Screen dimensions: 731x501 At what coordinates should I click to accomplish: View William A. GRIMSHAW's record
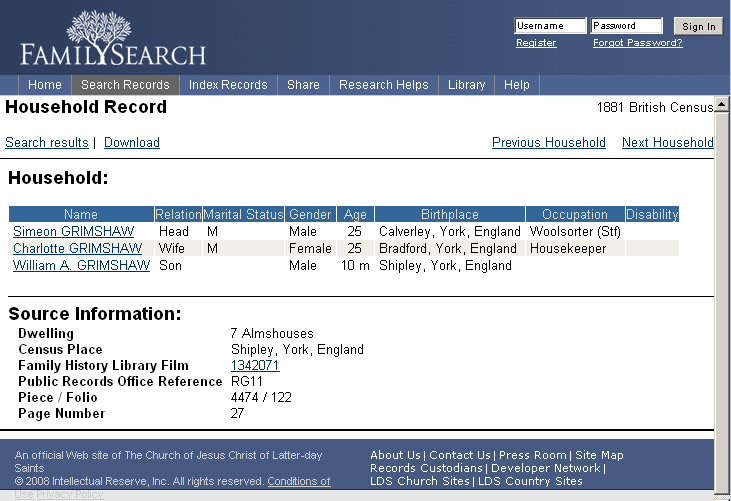coord(81,266)
